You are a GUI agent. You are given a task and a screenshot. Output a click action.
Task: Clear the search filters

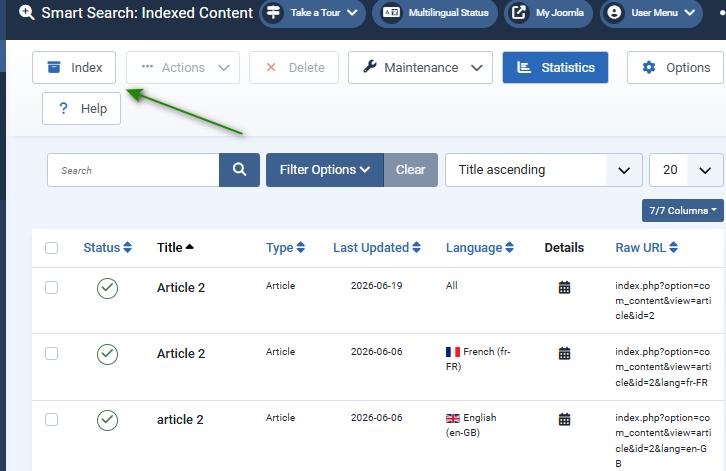point(410,170)
